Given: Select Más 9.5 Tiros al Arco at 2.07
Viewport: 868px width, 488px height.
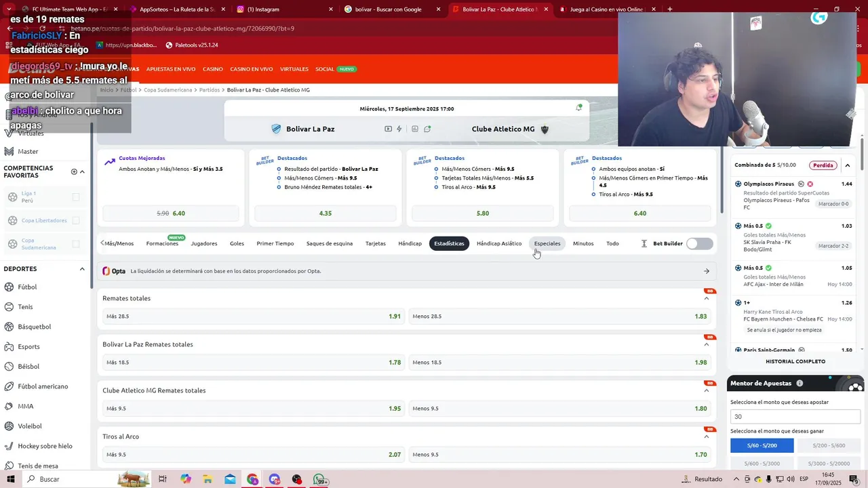Looking at the screenshot, I should pyautogui.click(x=252, y=455).
